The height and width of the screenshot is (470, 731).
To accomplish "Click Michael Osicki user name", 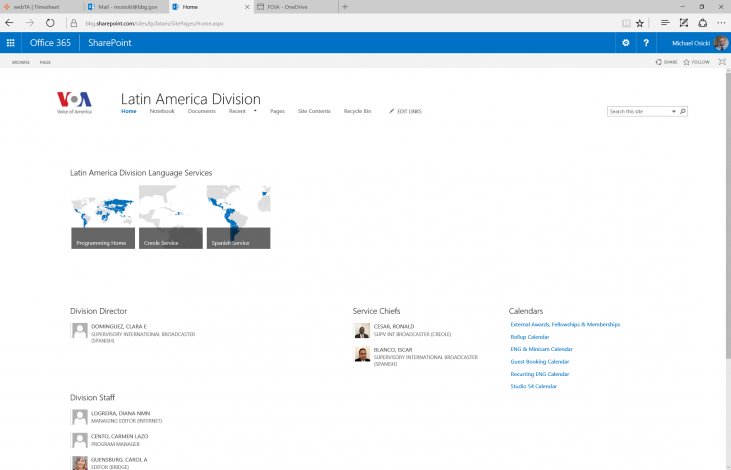I will click(x=690, y=43).
